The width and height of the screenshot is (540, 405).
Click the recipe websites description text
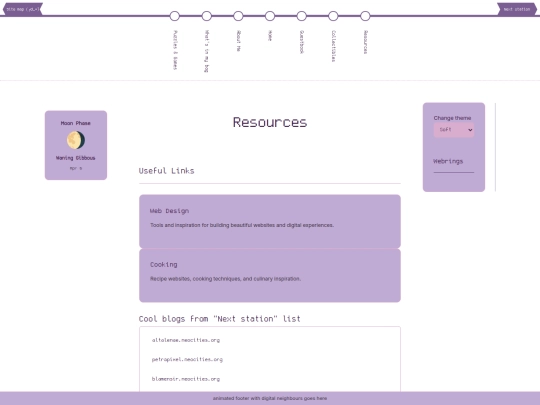225,279
